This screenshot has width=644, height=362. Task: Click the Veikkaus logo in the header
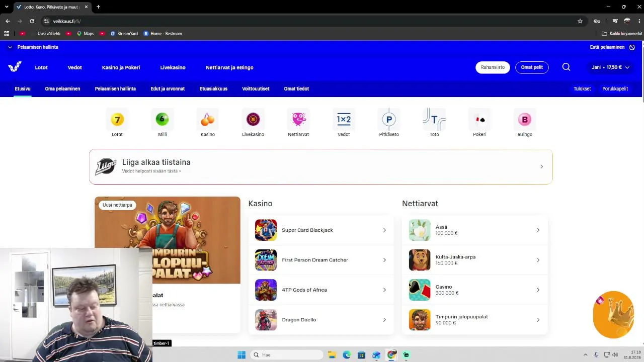point(15,67)
